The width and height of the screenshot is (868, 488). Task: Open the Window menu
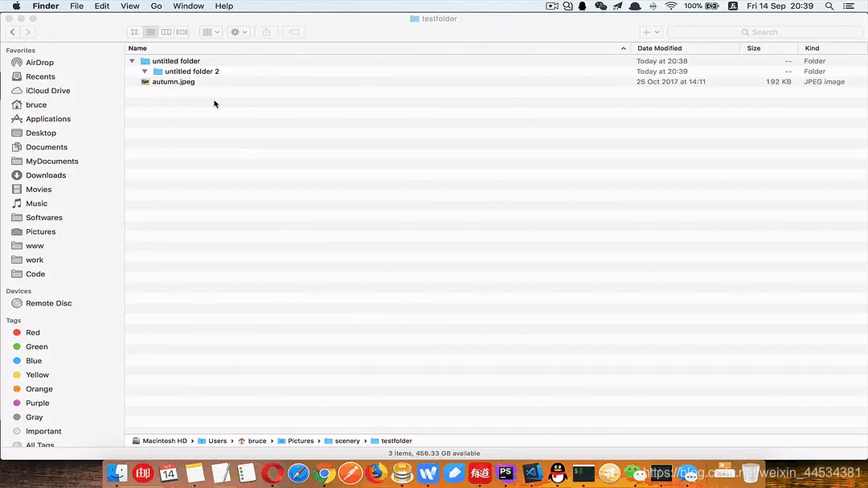(188, 6)
